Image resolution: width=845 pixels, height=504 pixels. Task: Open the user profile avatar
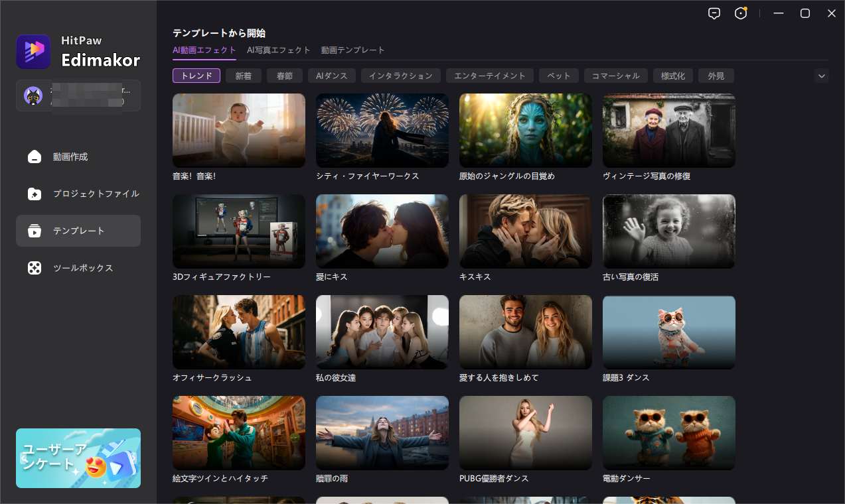pos(34,95)
